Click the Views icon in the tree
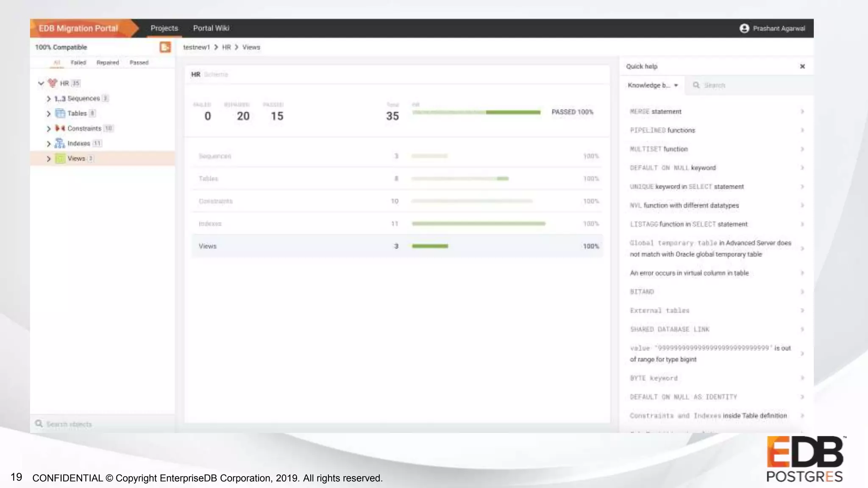Screen dimensions: 868x488 coord(60,158)
